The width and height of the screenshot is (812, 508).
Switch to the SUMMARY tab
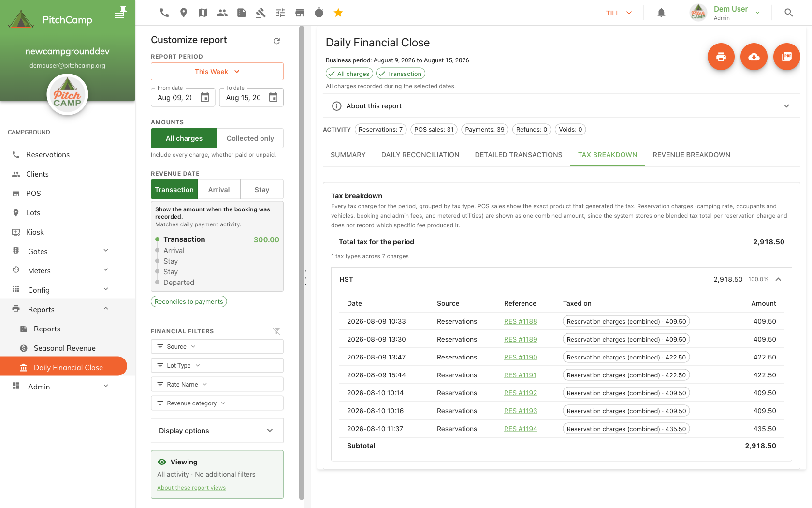[x=348, y=155]
